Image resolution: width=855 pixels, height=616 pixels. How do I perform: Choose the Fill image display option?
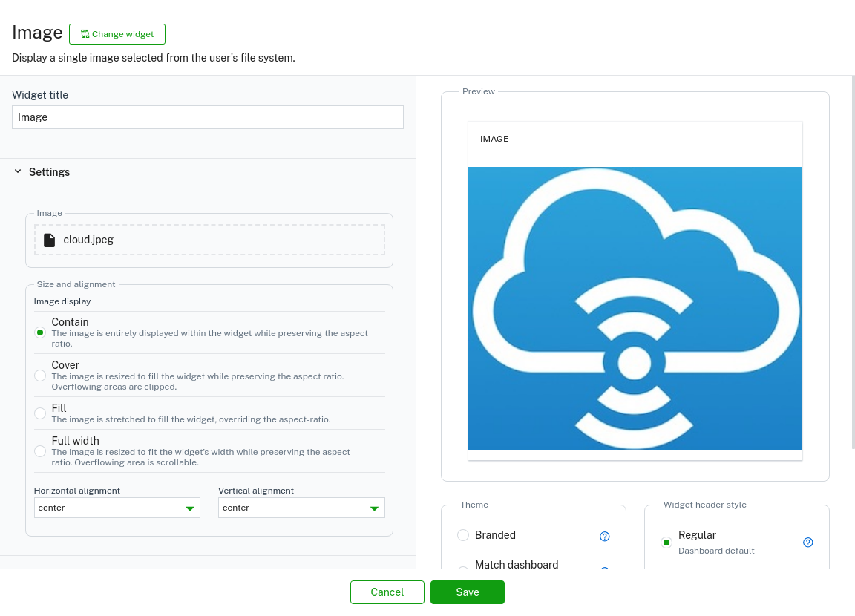coord(40,413)
